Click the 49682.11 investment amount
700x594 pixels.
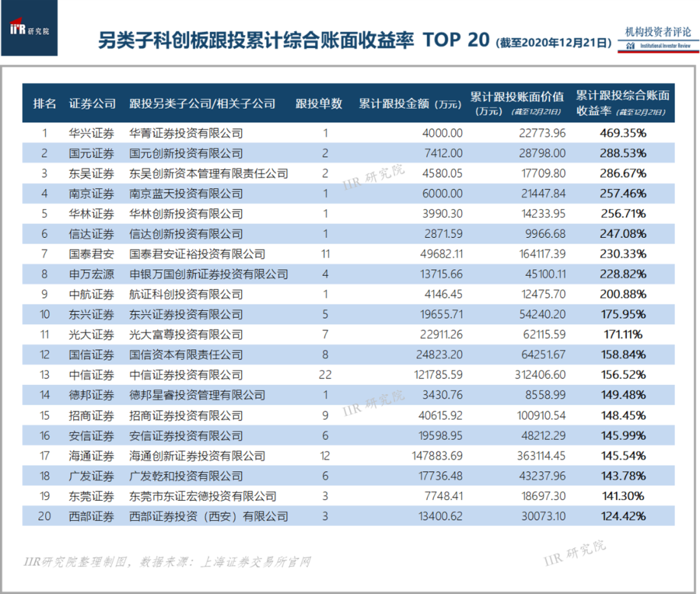441,254
